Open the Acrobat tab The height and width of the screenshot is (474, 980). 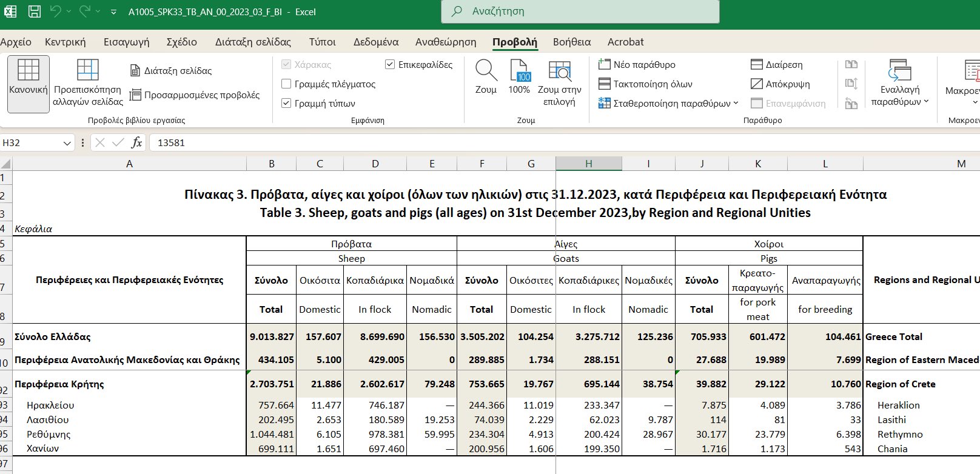(x=626, y=42)
